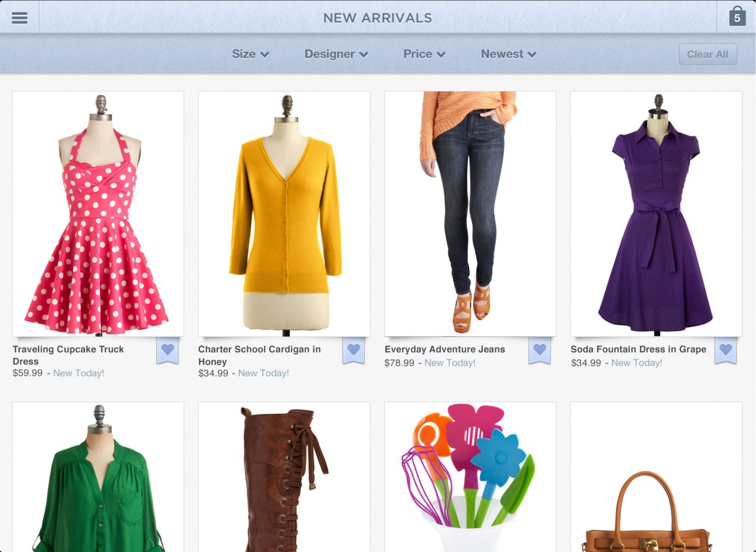Open the brown lace-up boot item
756x552 pixels.
click(284, 478)
